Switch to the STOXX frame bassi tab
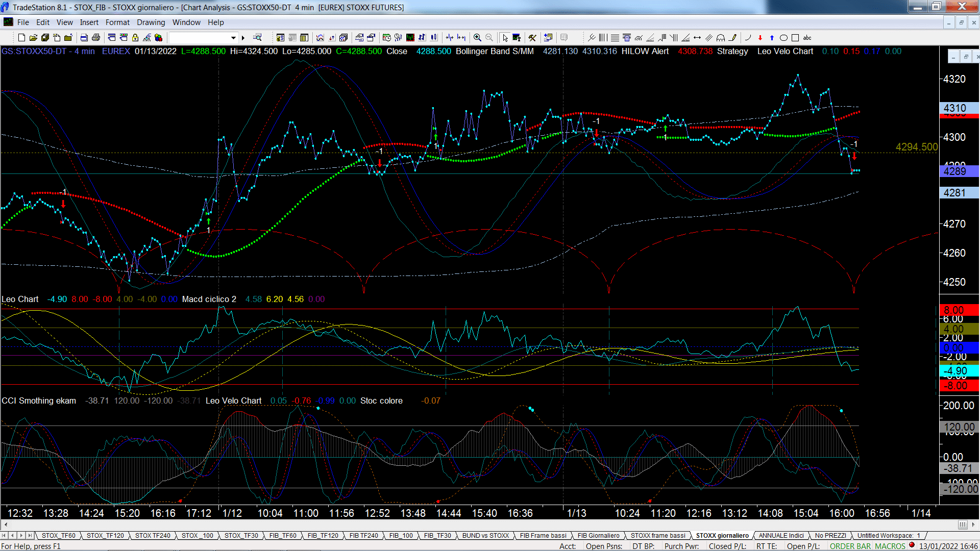Image resolution: width=980 pixels, height=551 pixels. [658, 536]
